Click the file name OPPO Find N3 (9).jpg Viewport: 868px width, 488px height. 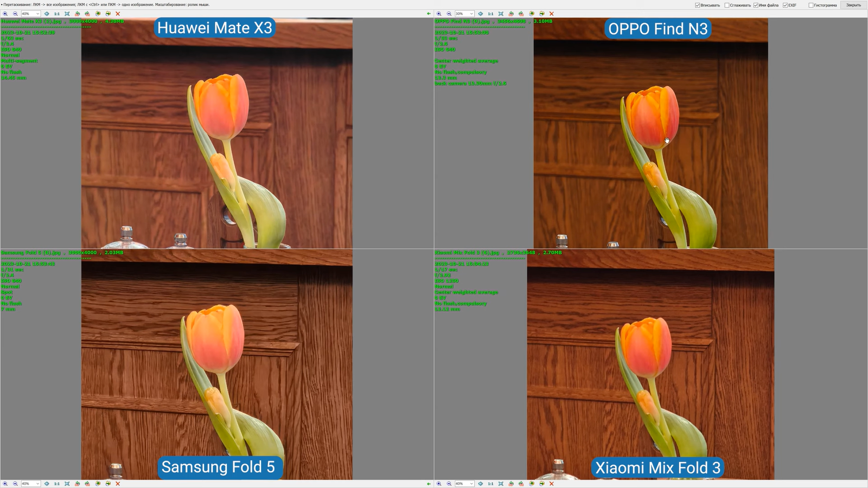coord(462,21)
